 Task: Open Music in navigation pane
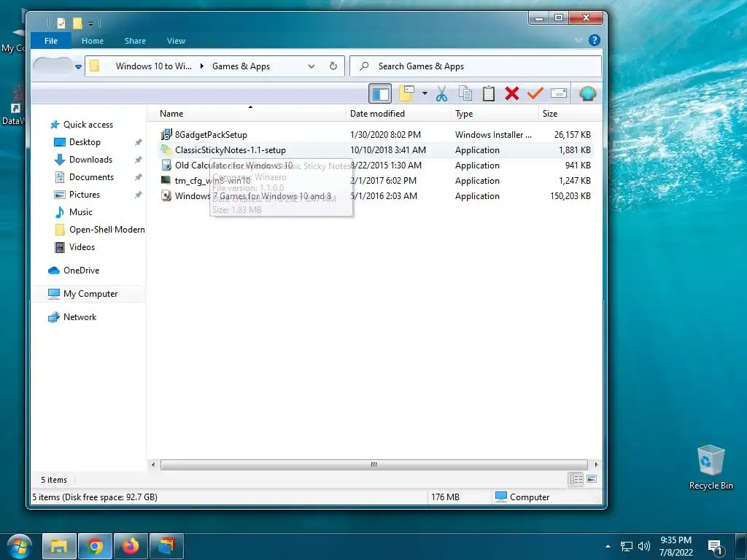80,212
